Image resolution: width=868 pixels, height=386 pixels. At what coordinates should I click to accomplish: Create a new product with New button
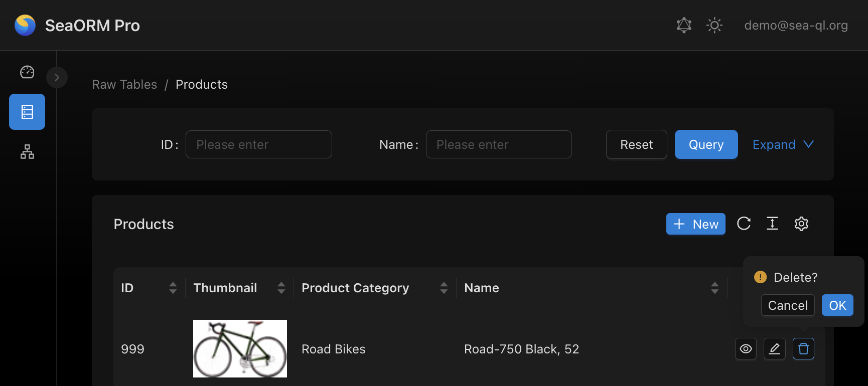695,224
